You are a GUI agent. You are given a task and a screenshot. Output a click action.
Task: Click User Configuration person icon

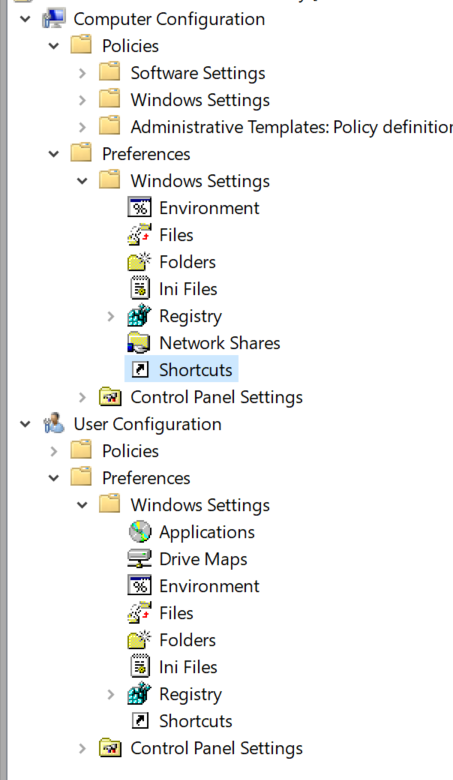click(54, 424)
